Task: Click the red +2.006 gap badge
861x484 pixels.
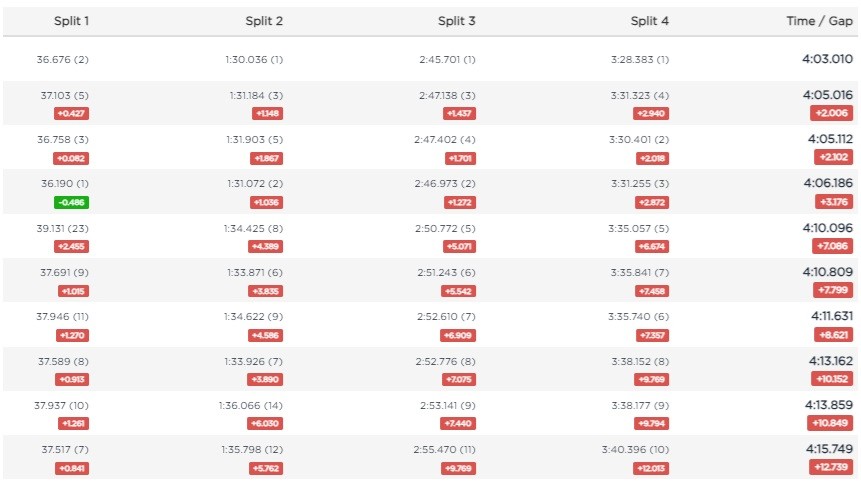Action: click(832, 113)
